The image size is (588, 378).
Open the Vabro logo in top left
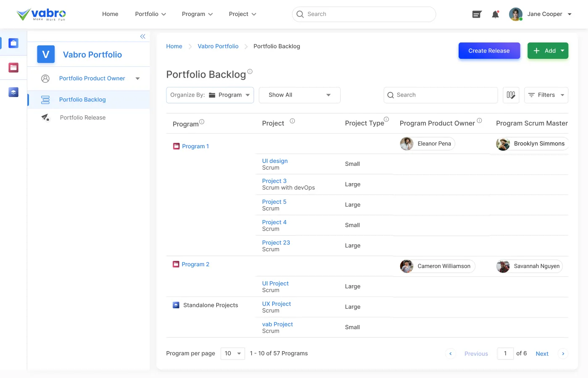tap(41, 14)
